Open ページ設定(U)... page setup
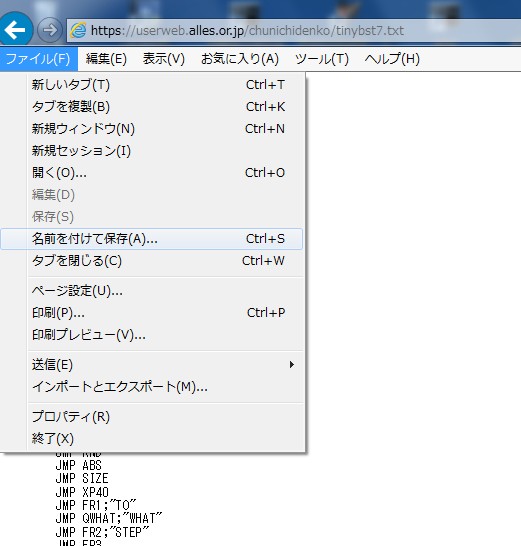This screenshot has height=546, width=521. (x=153, y=291)
